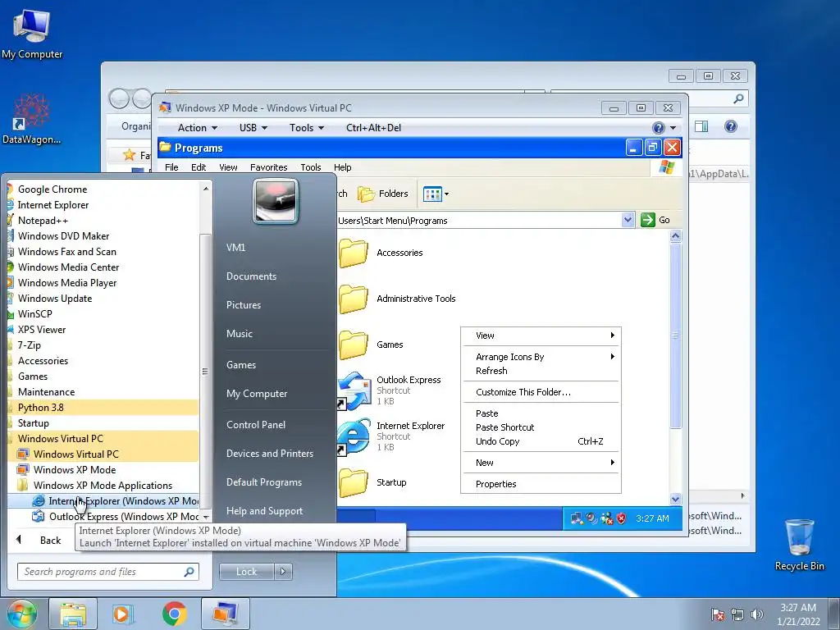The image size is (840, 630).
Task: Open Devices and Printers link
Action: coord(269,453)
